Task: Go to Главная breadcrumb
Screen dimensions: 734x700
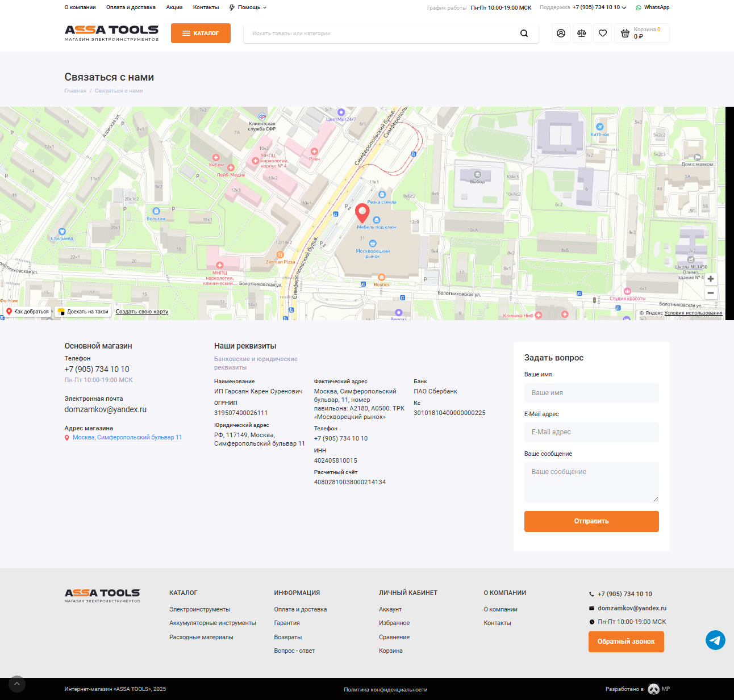Action: [75, 91]
